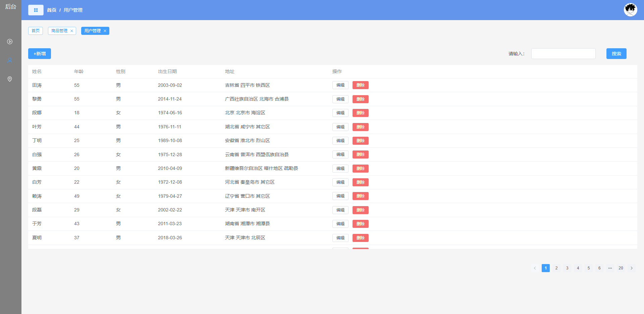Screen dimensions: 644x314
Task: Focus the 请输入 search input field
Action: pyautogui.click(x=563, y=54)
